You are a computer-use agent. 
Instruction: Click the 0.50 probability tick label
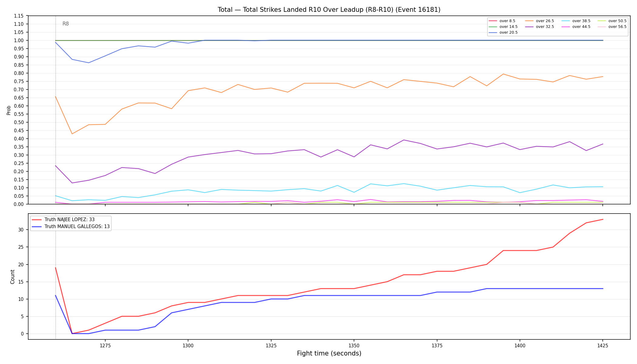(19, 122)
